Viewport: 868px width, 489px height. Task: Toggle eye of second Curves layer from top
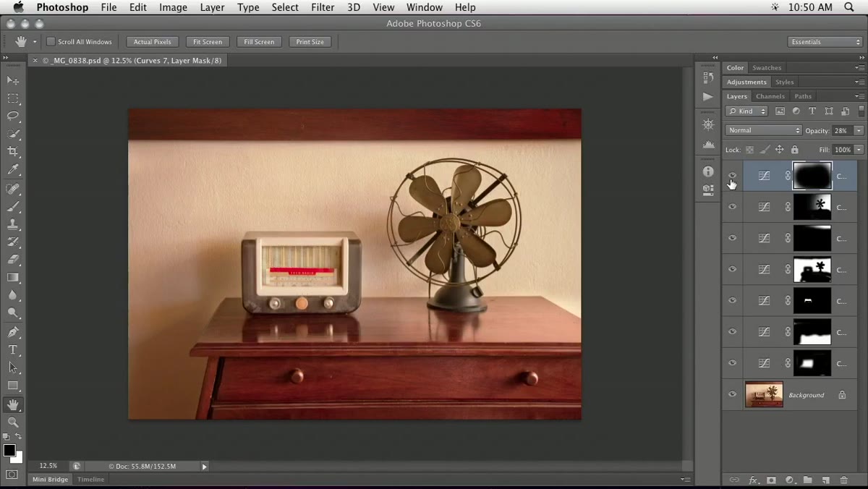pyautogui.click(x=732, y=207)
